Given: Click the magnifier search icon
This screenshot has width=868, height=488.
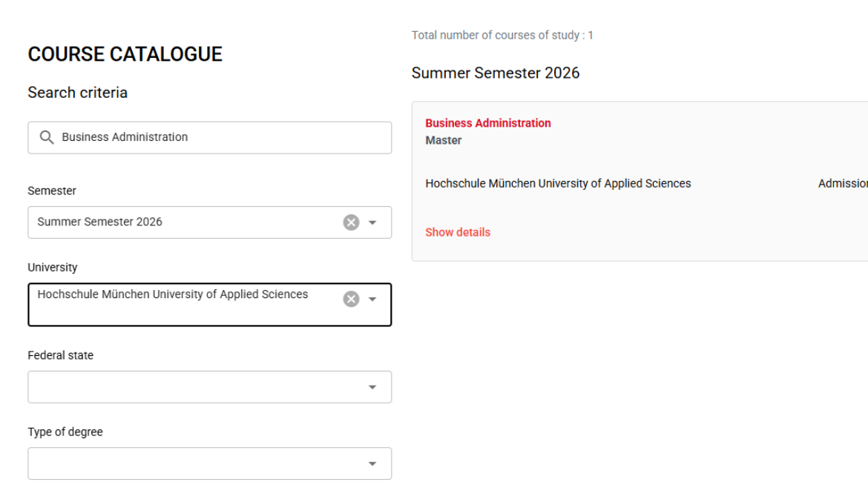Looking at the screenshot, I should (x=47, y=137).
